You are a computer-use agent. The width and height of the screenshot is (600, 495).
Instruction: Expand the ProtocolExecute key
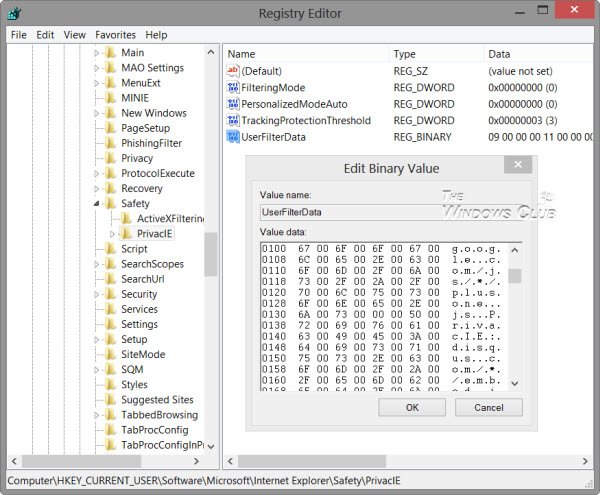click(96, 174)
